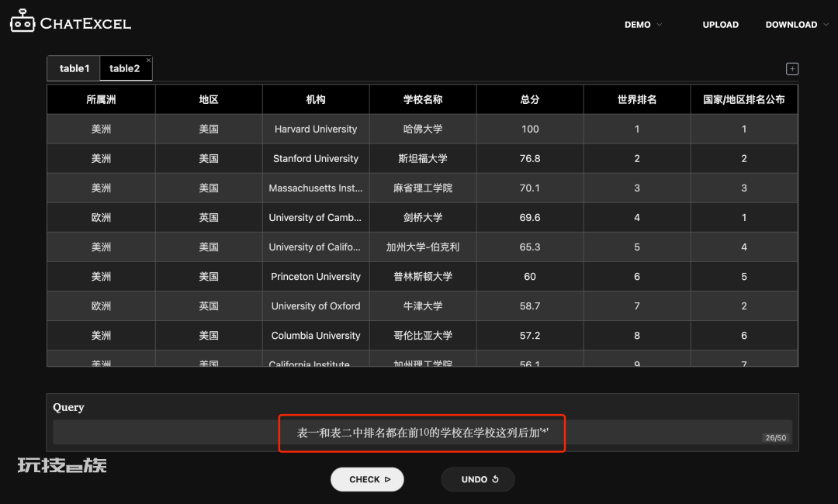Click the 所属洲 column header

point(101,99)
